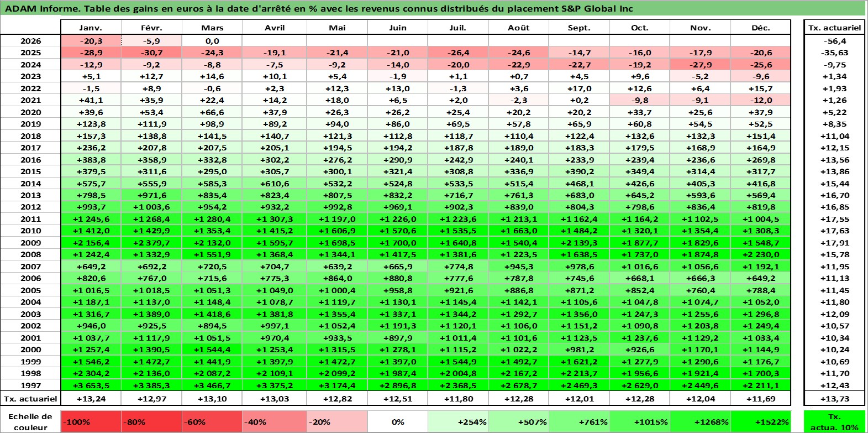
Task: Select the -60% color scale swatch
Action: point(212,421)
